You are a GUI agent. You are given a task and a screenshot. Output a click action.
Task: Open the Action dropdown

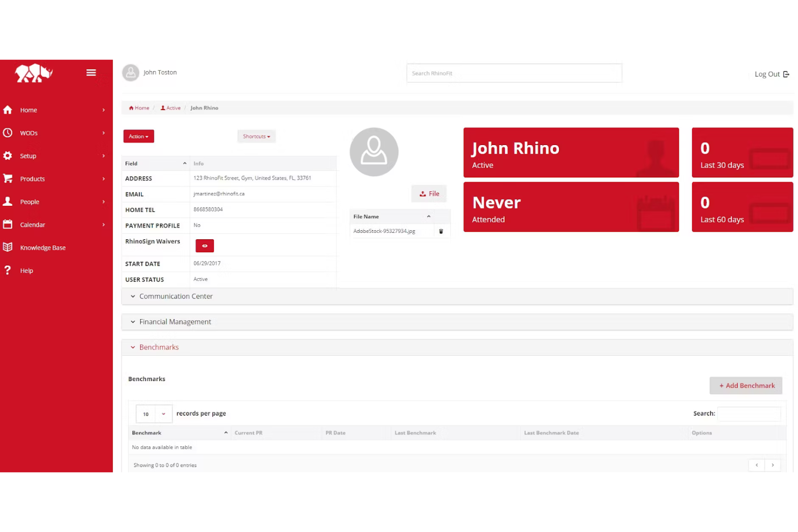[138, 136]
